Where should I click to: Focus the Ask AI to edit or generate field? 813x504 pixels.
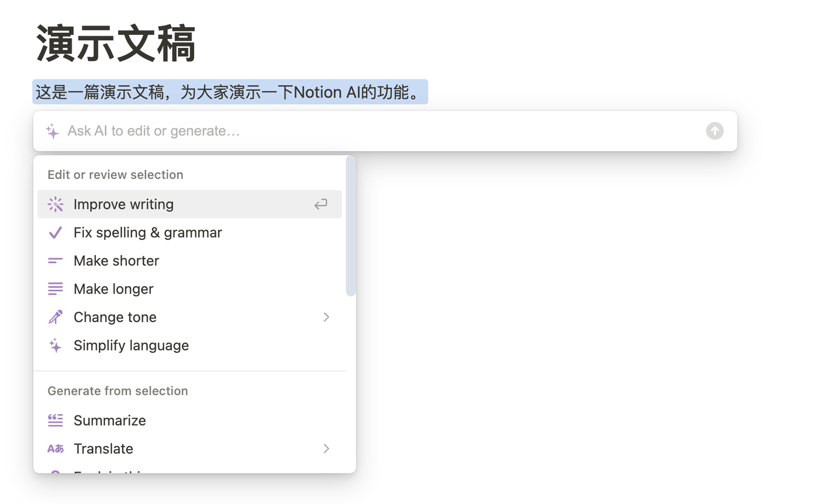click(x=384, y=131)
